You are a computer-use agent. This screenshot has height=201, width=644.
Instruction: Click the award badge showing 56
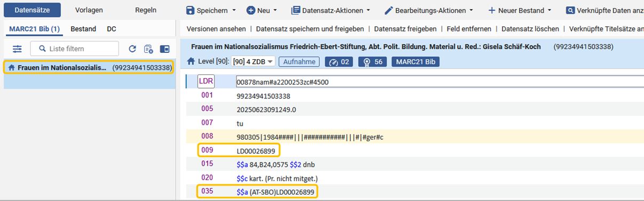(x=373, y=61)
